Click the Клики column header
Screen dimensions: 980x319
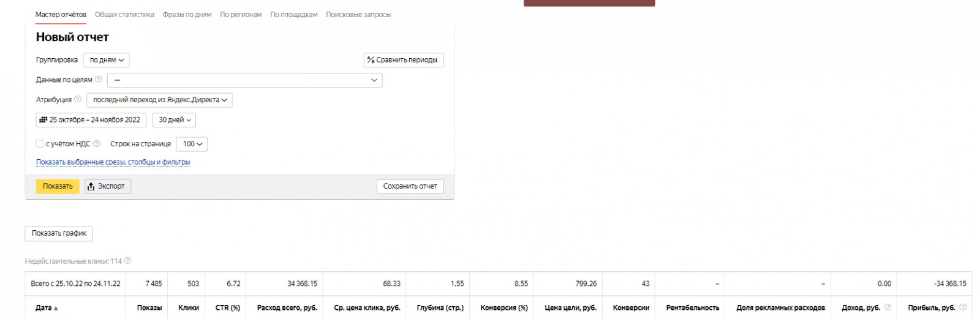(189, 308)
